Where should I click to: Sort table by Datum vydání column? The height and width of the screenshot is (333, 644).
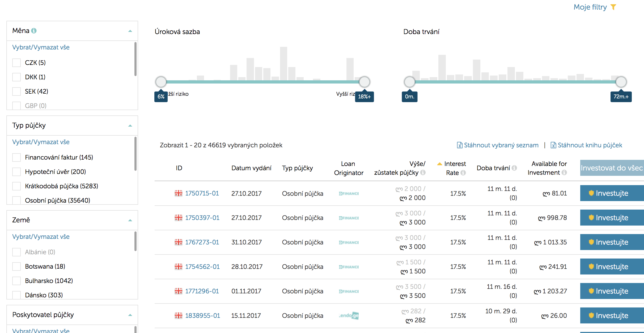(251, 168)
